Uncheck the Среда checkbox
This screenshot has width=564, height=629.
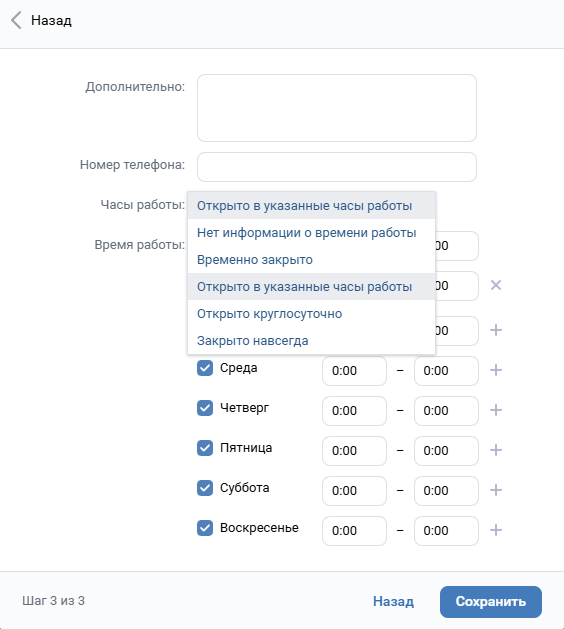pyautogui.click(x=205, y=368)
